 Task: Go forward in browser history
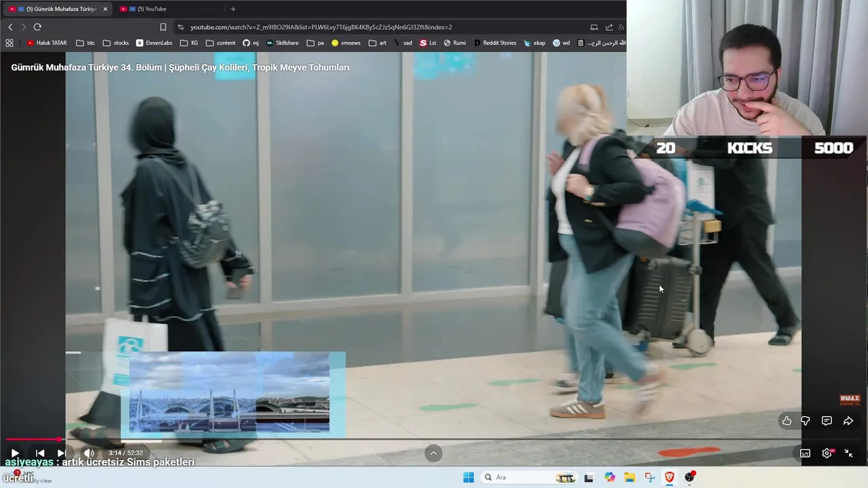pos(24,27)
